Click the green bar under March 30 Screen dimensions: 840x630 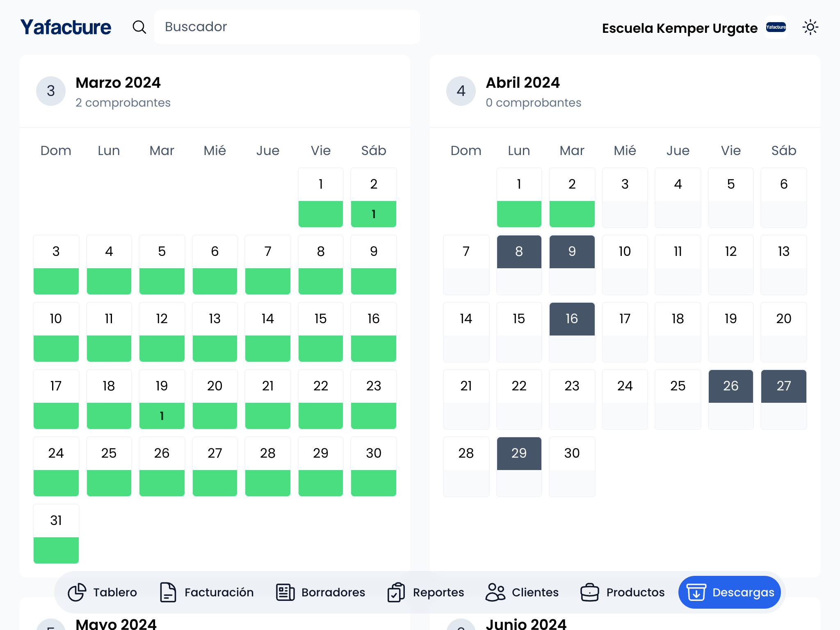point(374,483)
